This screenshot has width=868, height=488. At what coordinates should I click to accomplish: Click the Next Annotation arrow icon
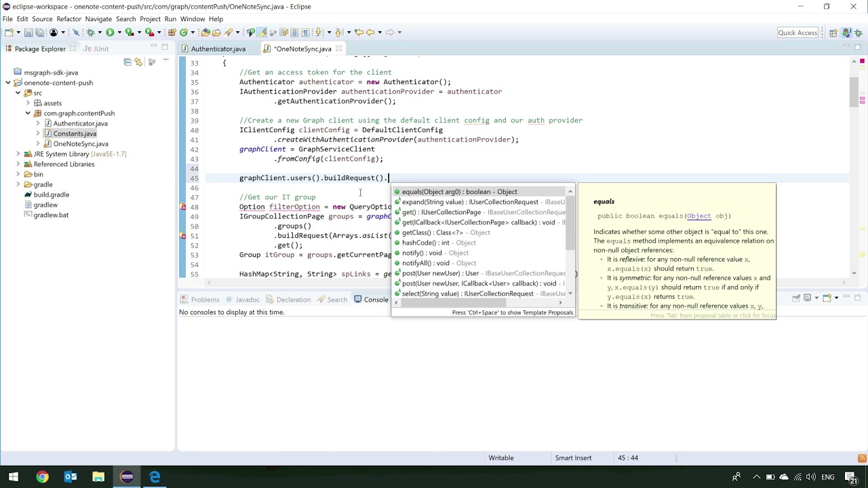318,33
